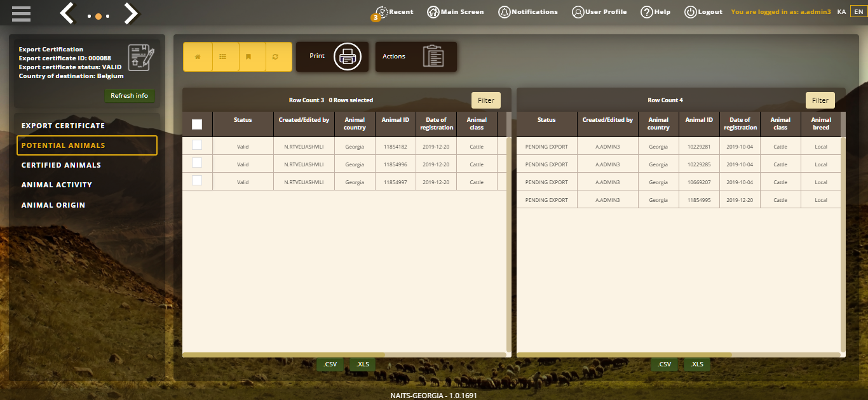The image size is (868, 400).
Task: Click the Print button with printer icon
Action: click(x=332, y=57)
